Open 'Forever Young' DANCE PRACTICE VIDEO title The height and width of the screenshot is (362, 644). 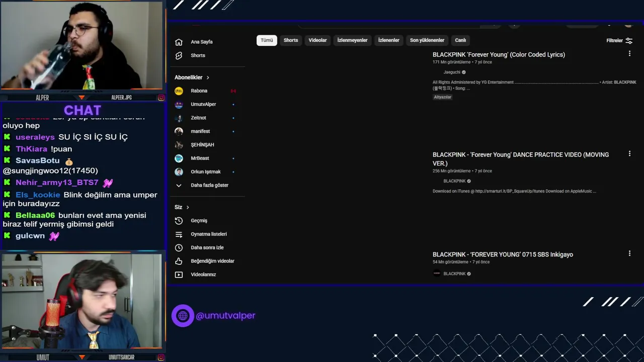coord(521,159)
